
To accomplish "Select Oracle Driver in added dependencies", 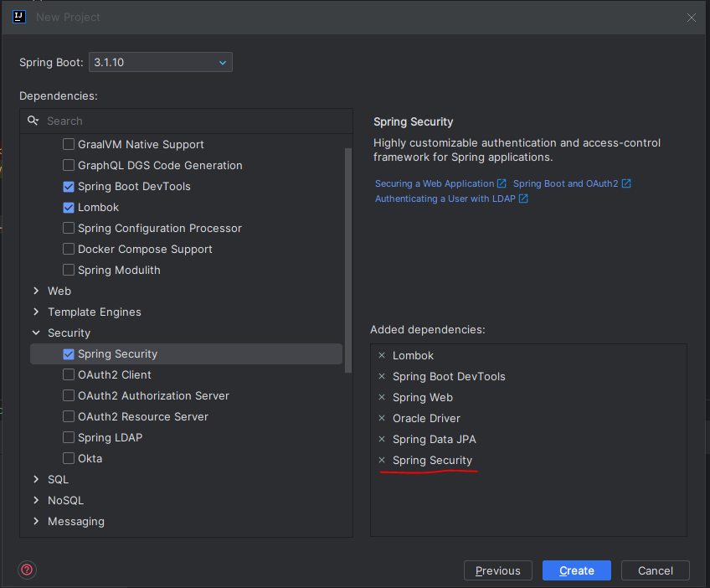I will [426, 418].
